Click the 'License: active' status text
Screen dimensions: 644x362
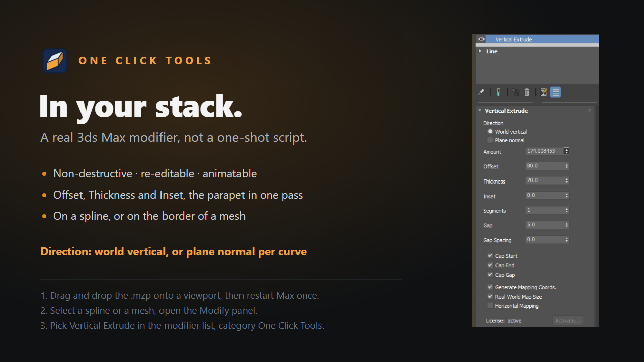[504, 320]
